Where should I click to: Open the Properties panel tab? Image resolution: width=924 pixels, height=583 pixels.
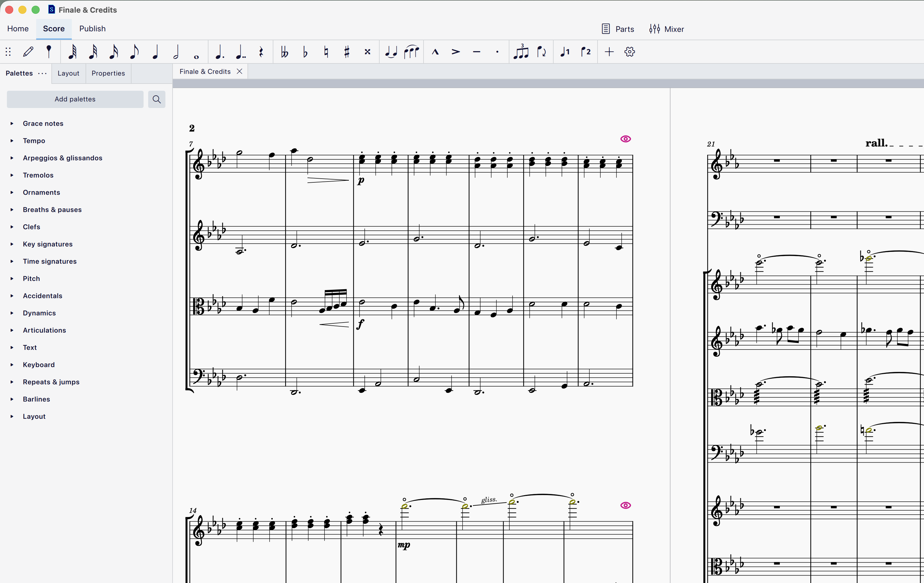coord(108,73)
